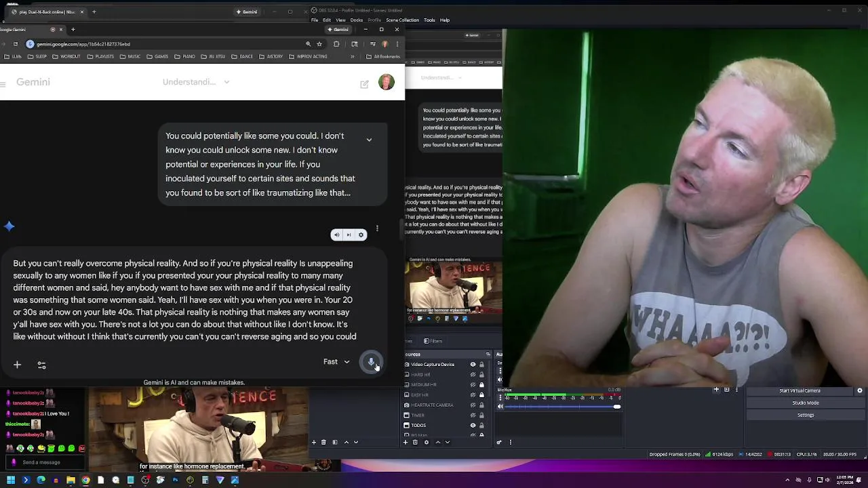
Task: Open the All Bookmarks folder
Action: pyautogui.click(x=383, y=56)
